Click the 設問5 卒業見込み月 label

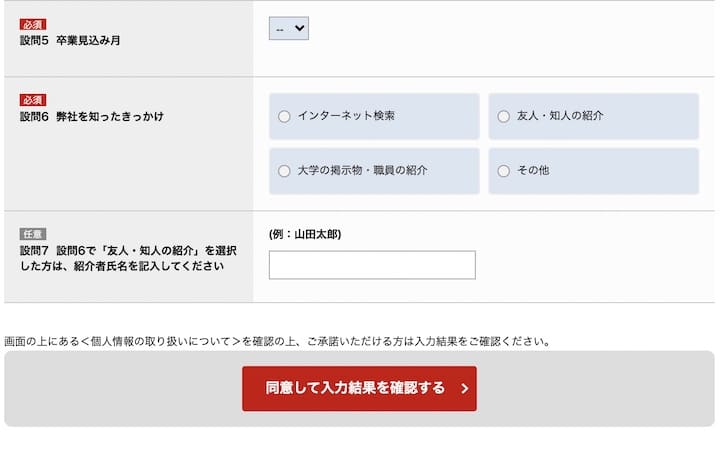pyautogui.click(x=70, y=41)
